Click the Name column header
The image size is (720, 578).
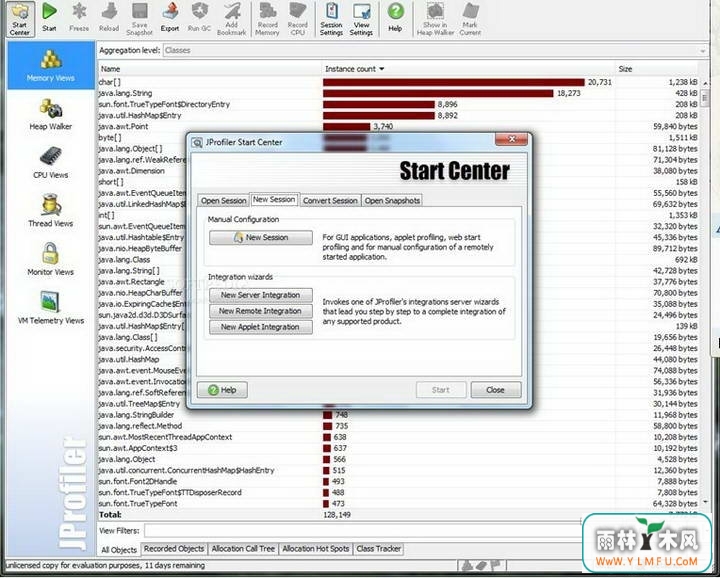209,69
